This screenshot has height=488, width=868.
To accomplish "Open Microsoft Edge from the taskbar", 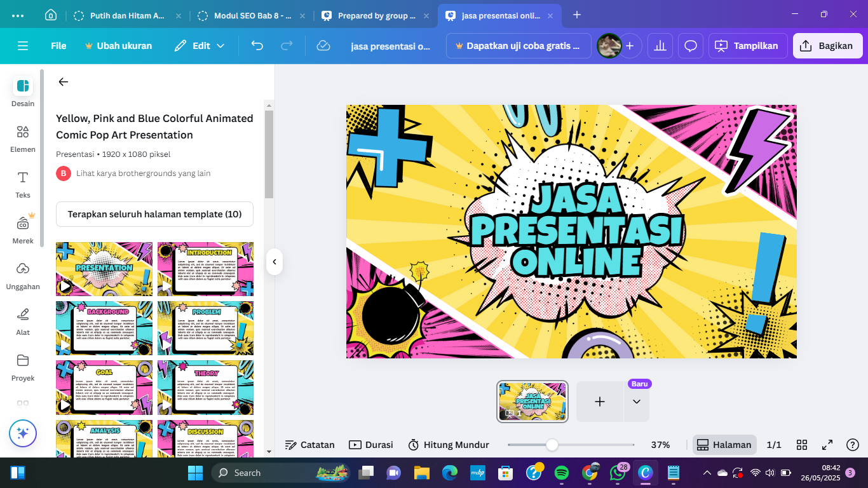I will 450,473.
